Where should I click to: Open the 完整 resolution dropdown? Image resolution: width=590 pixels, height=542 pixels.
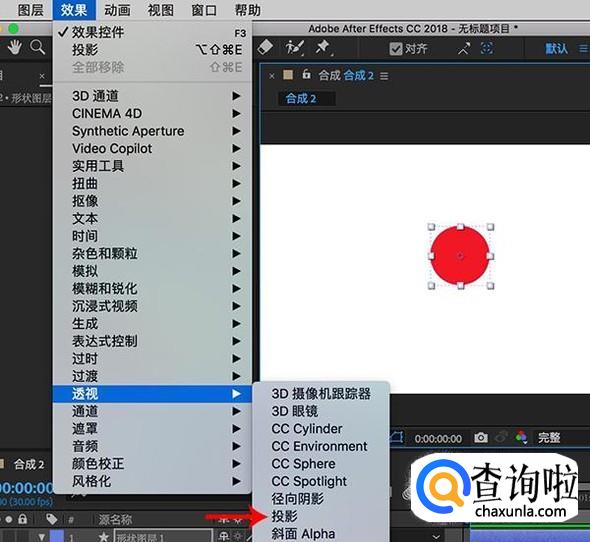click(x=549, y=438)
